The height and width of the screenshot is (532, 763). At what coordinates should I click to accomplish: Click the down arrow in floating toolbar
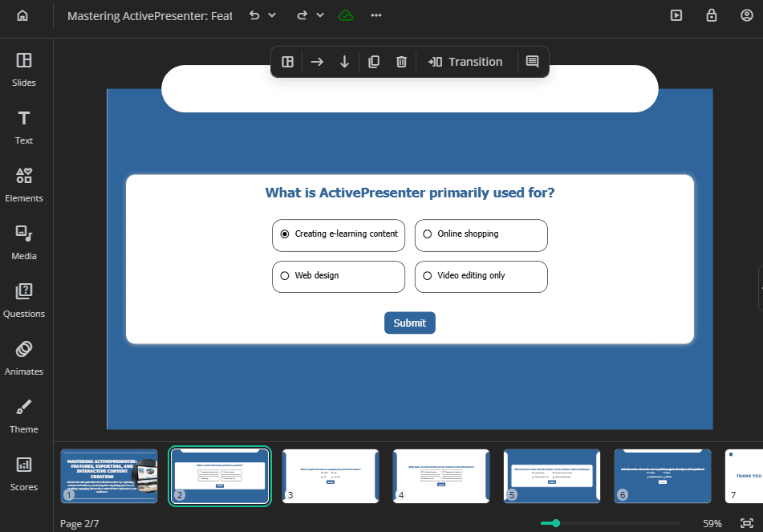point(344,62)
